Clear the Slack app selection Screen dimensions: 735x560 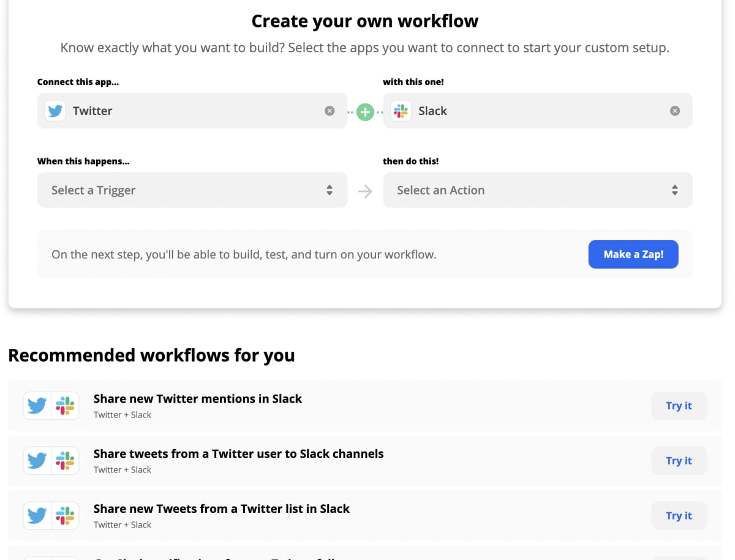point(675,111)
